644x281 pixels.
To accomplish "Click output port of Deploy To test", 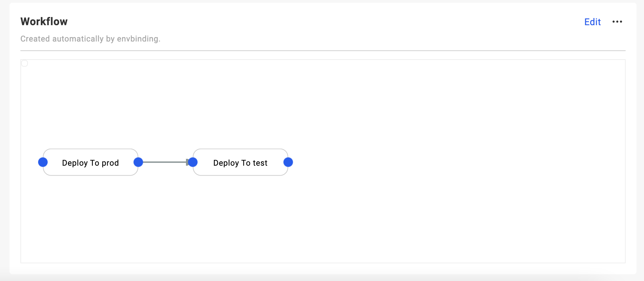I will [288, 162].
